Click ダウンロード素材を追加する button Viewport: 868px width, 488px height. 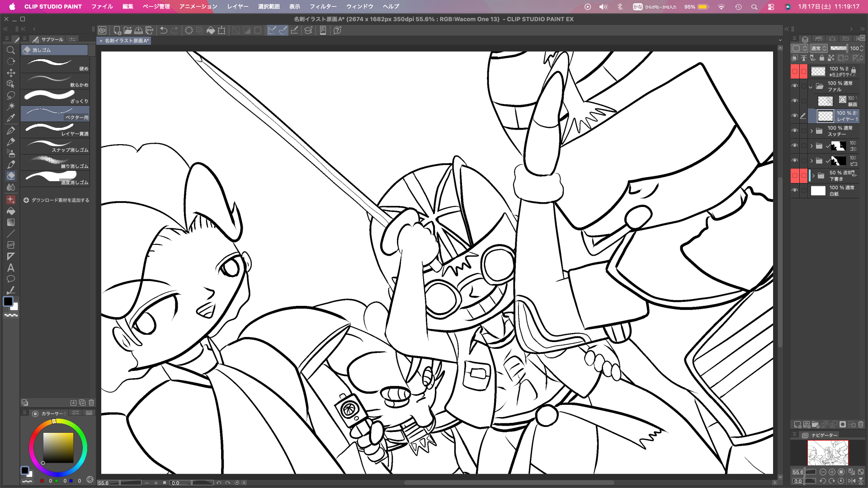pyautogui.click(x=56, y=200)
